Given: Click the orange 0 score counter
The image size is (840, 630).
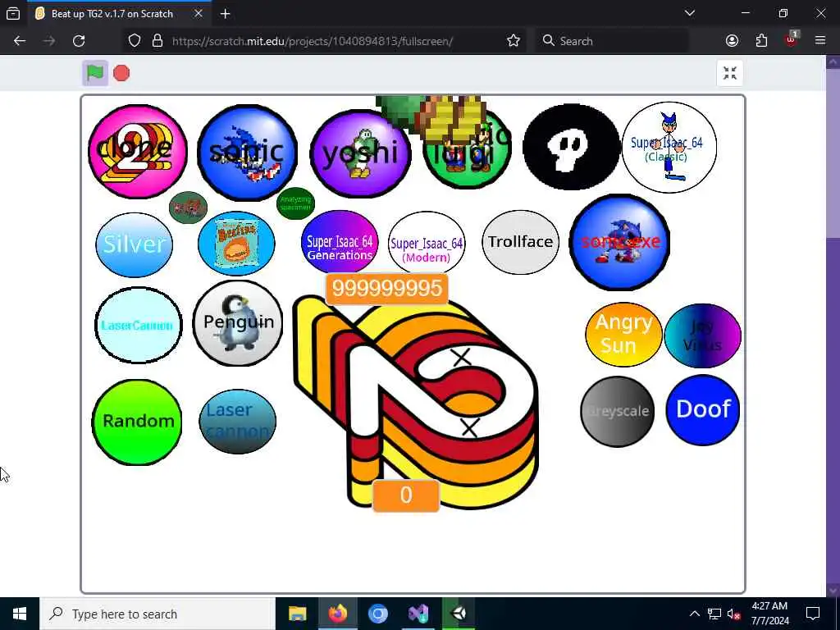Looking at the screenshot, I should click(x=406, y=495).
